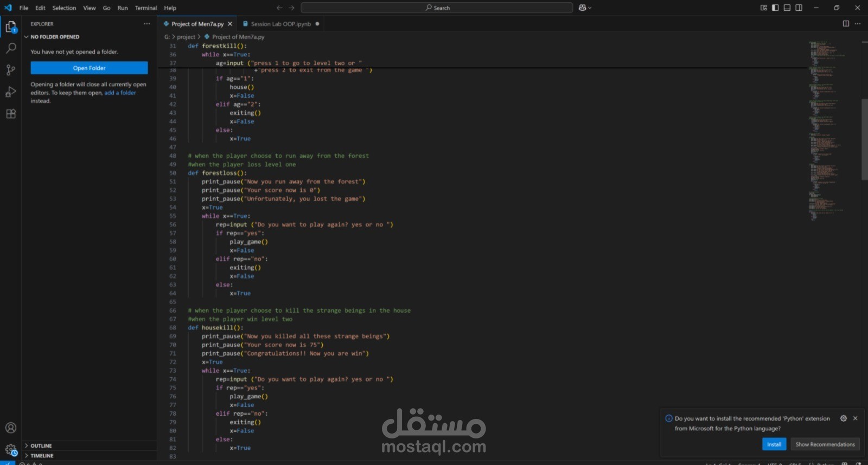Screen dimensions: 868x465
Task: Click the Open Folder button
Action: [x=89, y=68]
